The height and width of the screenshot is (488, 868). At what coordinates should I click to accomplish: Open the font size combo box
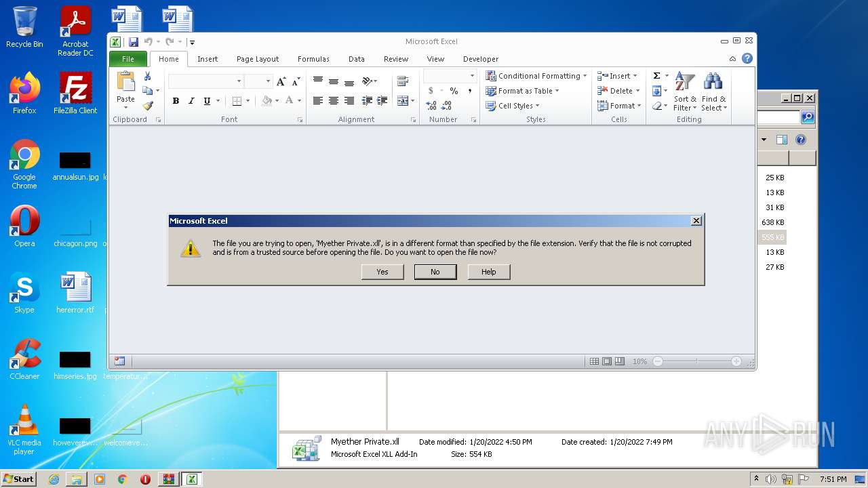(x=258, y=81)
